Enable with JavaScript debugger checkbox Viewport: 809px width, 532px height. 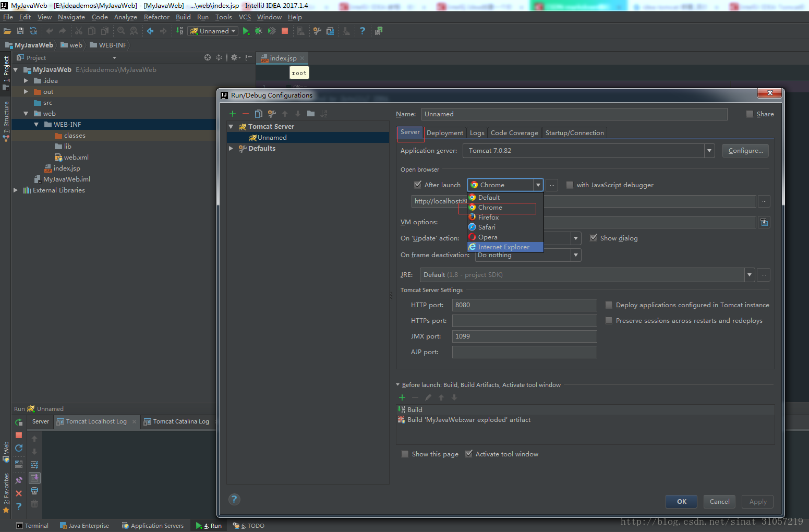coord(570,185)
